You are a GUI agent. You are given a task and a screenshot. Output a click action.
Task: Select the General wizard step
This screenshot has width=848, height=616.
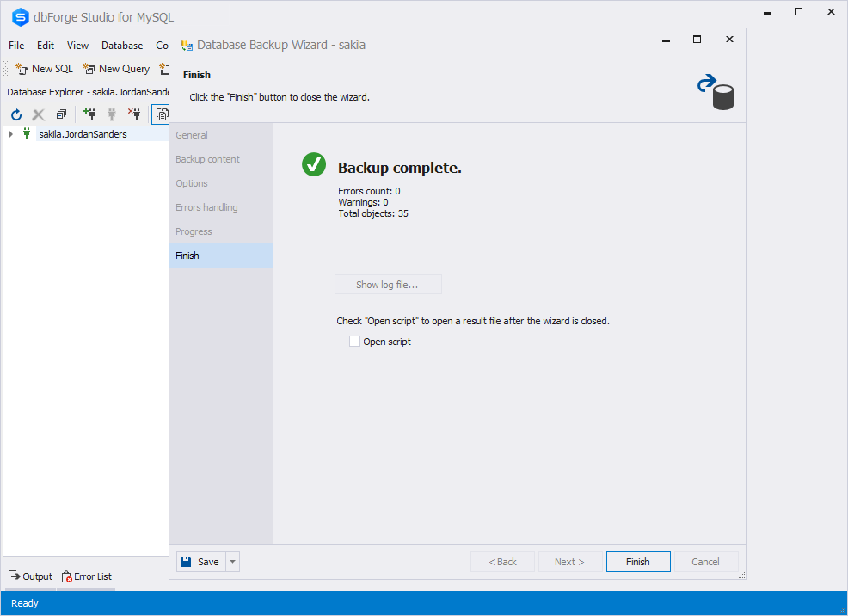point(221,135)
